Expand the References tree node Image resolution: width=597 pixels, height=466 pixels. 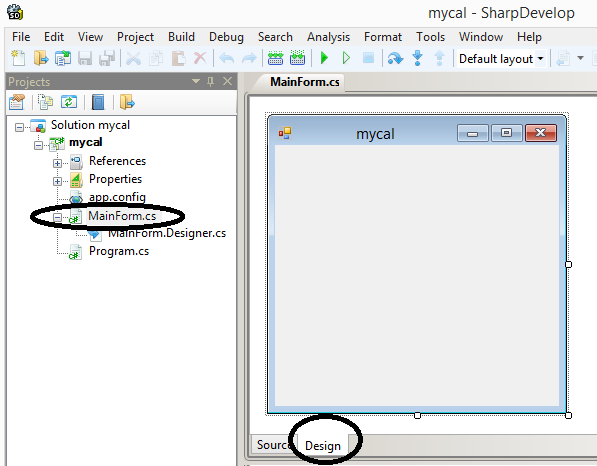(x=57, y=163)
